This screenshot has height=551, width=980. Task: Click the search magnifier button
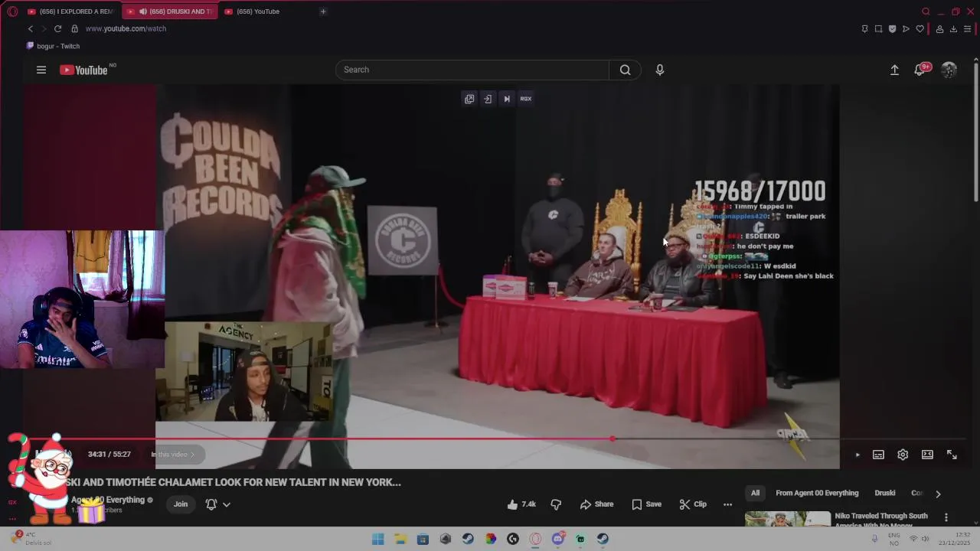(625, 70)
